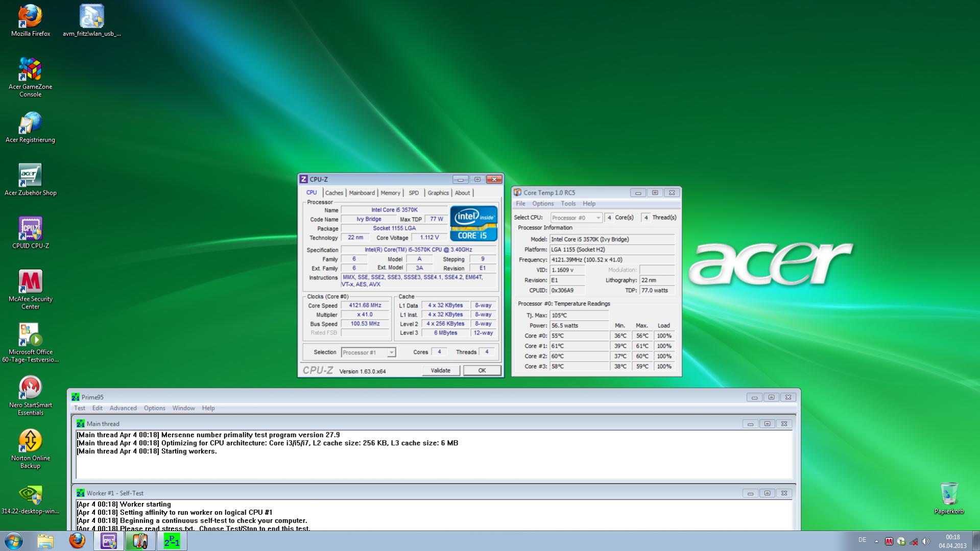Open the Tools menu in Core Temp
The width and height of the screenshot is (980, 551).
[x=568, y=203]
